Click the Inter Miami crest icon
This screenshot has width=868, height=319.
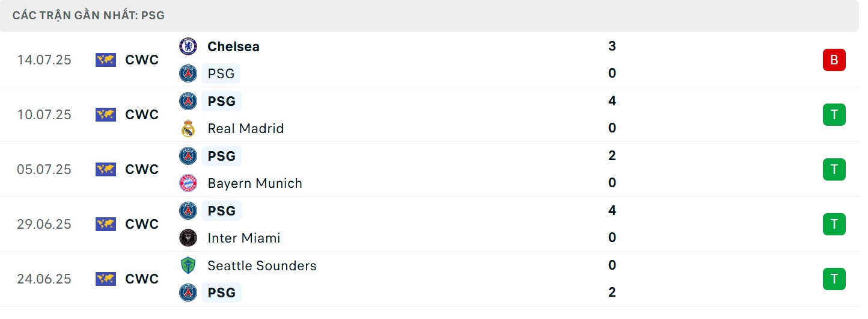pyautogui.click(x=188, y=238)
